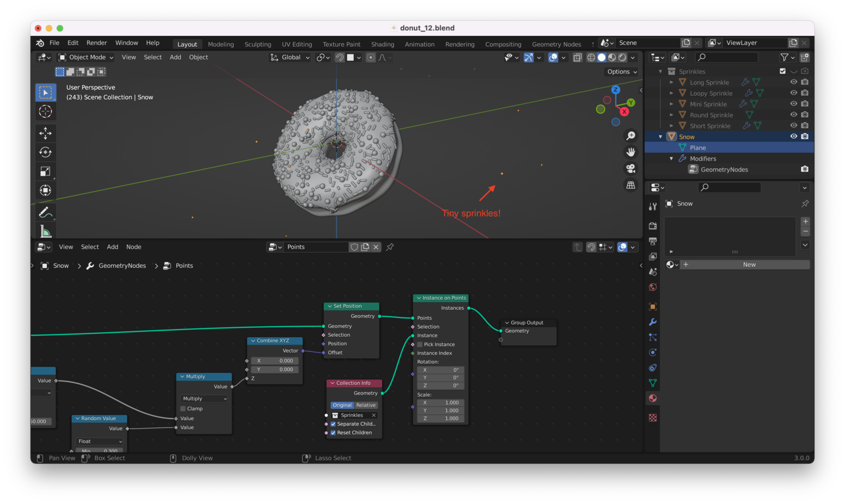The height and width of the screenshot is (504, 845).
Task: Open the Object Mode dropdown
Action: (86, 57)
